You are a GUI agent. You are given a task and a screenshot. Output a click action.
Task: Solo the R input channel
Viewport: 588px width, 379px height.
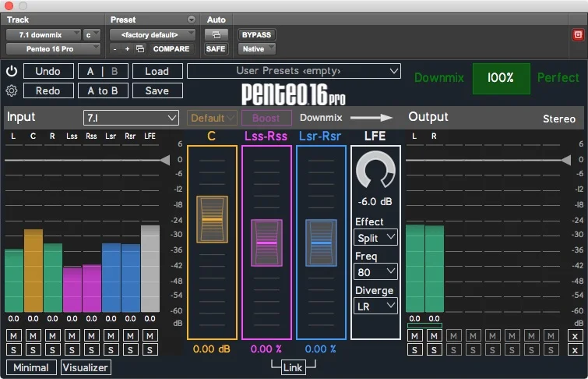click(x=52, y=350)
